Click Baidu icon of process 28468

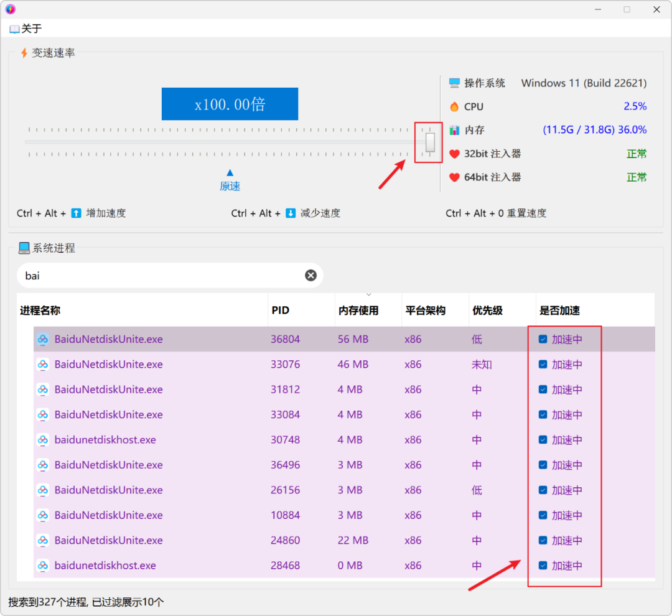click(43, 566)
